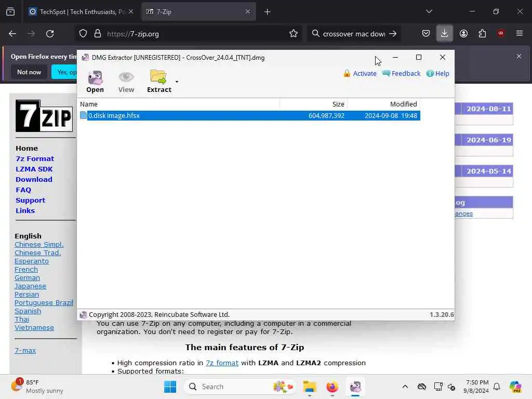Screen dimensions: 532x399
Task: Open the 7-max link
Action: (25, 351)
